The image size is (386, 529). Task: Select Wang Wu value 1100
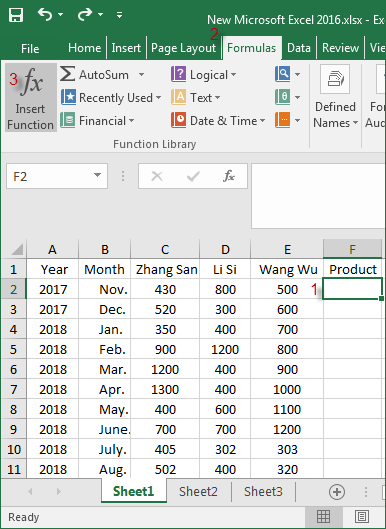pos(287,409)
